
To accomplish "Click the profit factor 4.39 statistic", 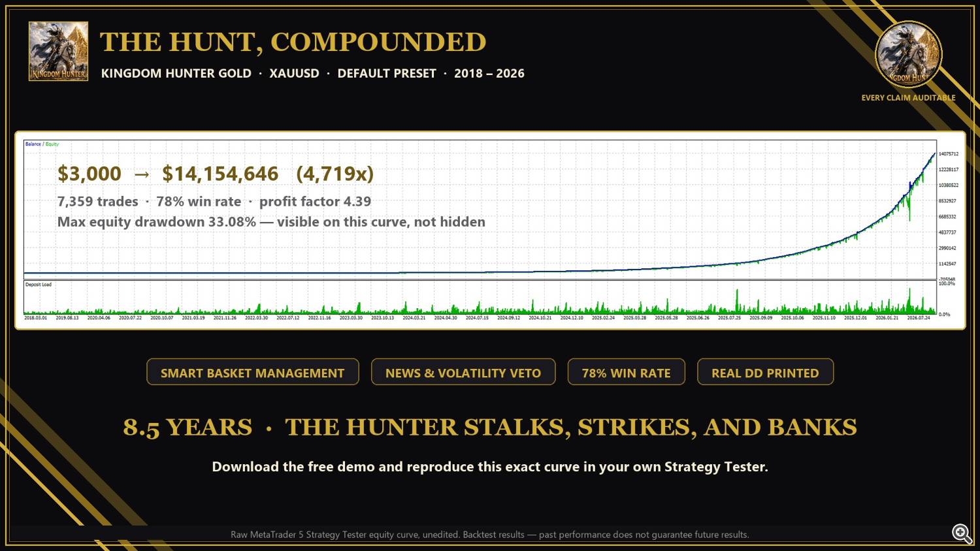I will click(315, 202).
